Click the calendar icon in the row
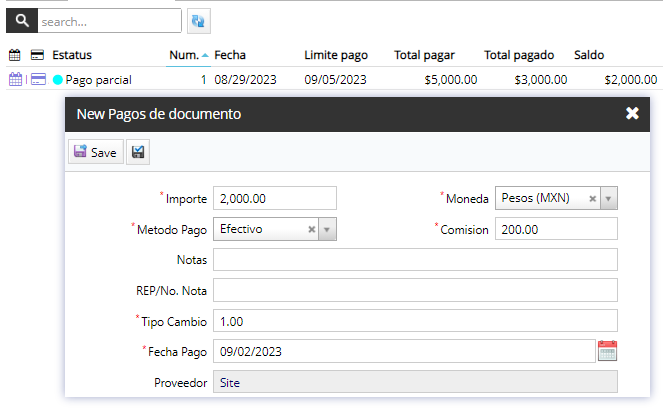The height and width of the screenshot is (416, 663). (15, 80)
